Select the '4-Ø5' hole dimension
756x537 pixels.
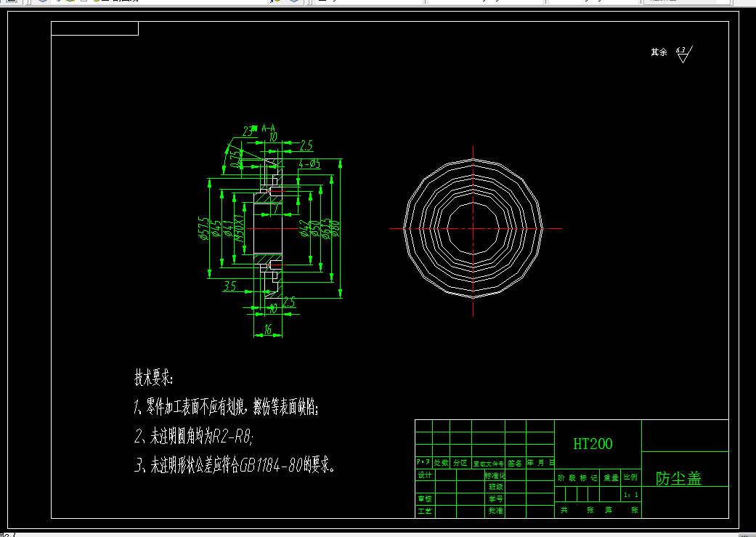[x=309, y=164]
